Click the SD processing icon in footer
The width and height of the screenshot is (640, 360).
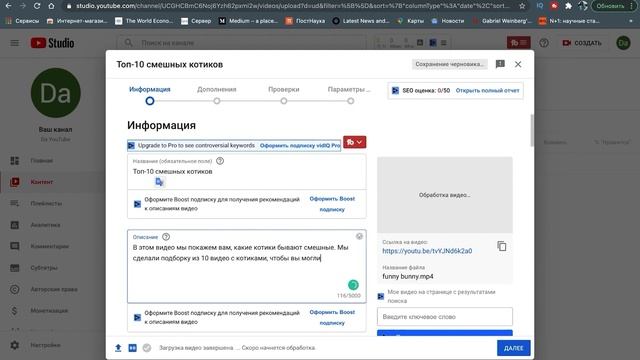(133, 348)
